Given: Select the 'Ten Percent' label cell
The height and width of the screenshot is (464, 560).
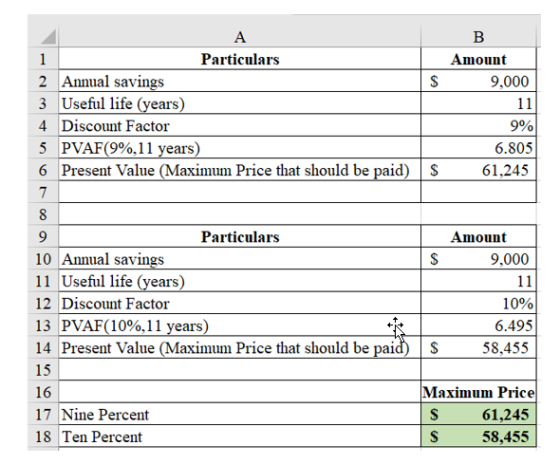Looking at the screenshot, I should (x=240, y=436).
